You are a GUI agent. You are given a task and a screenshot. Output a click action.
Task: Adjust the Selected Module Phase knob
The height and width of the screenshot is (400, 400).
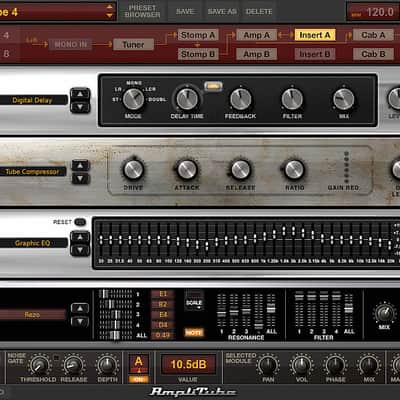click(x=335, y=365)
